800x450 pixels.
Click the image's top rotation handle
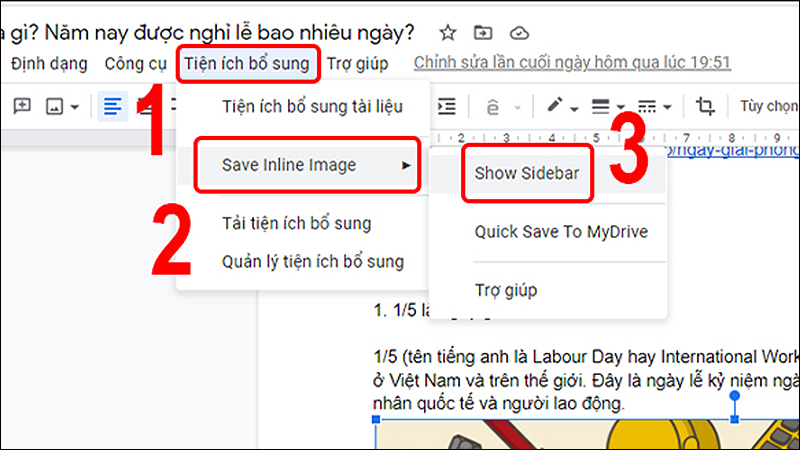click(x=735, y=396)
